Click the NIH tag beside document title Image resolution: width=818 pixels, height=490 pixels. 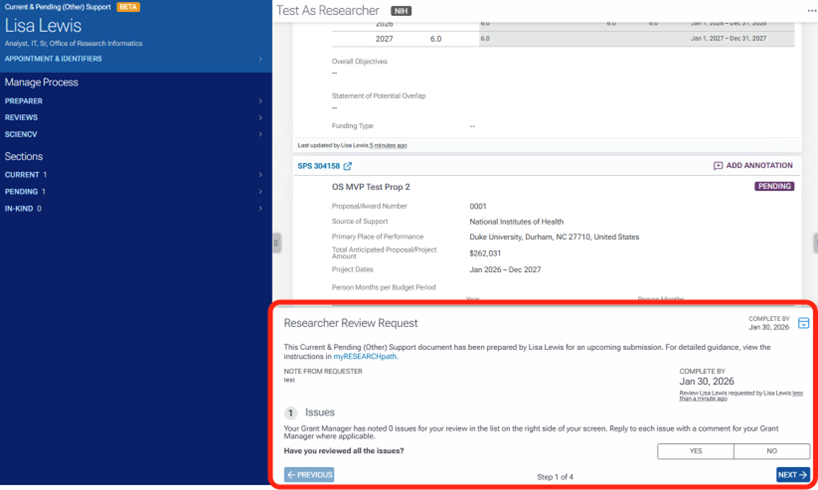coord(400,11)
